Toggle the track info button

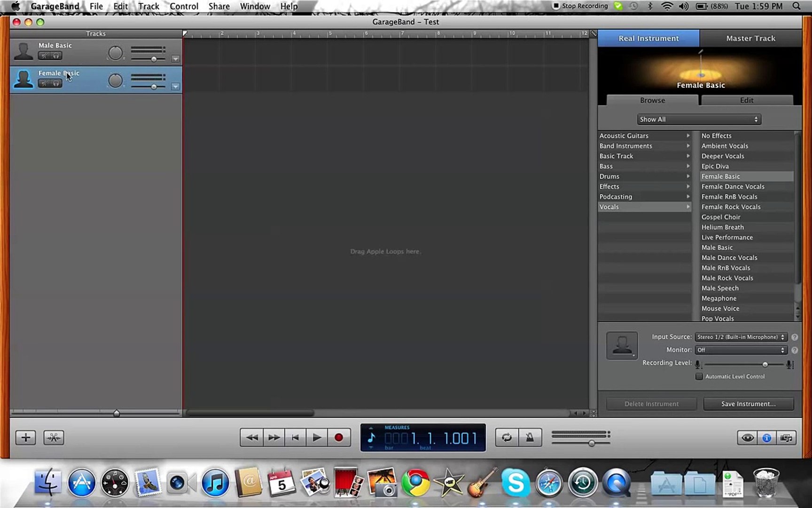(x=767, y=438)
